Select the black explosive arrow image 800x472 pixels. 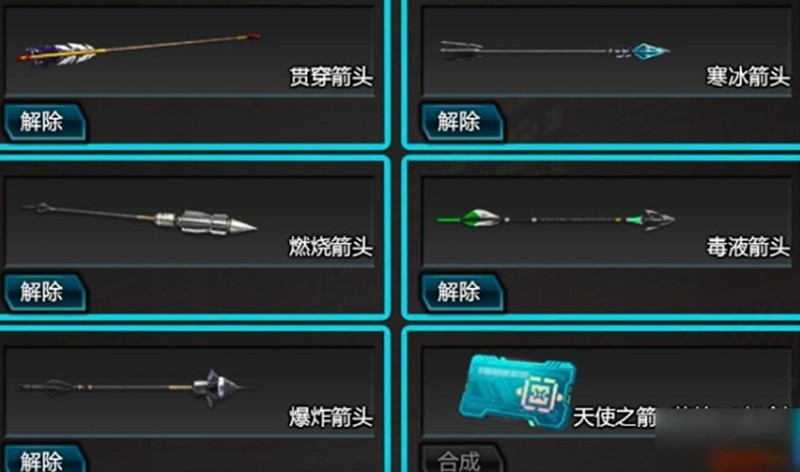click(x=130, y=388)
